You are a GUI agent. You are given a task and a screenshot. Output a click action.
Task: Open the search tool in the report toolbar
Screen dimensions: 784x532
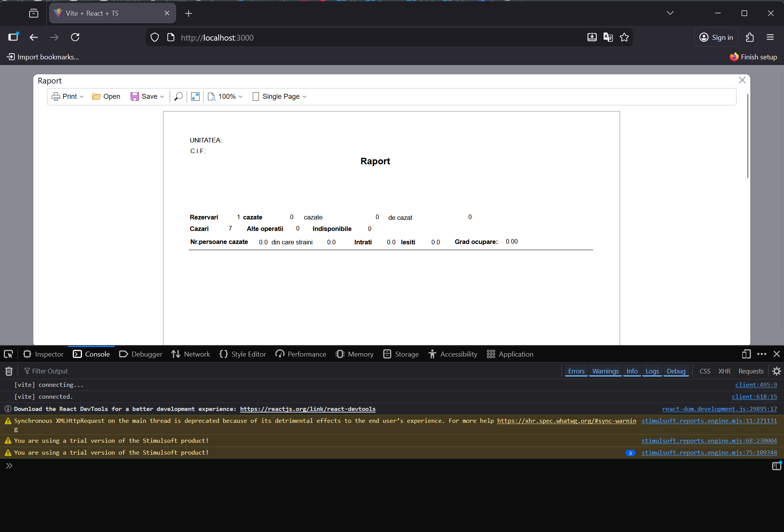pos(178,97)
